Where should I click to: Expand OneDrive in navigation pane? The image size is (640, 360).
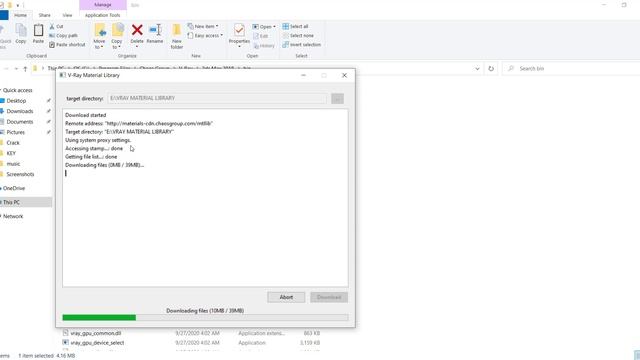point(1,188)
